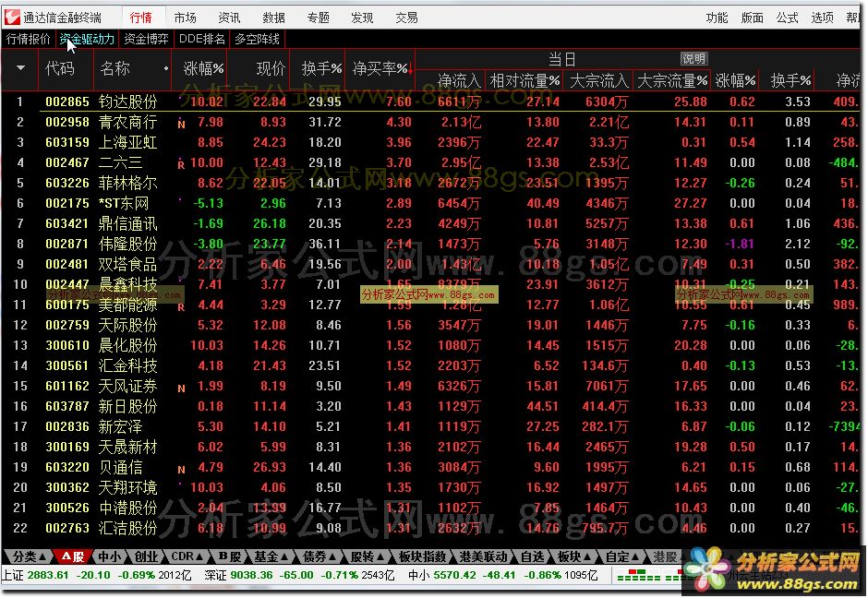Image resolution: width=868 pixels, height=598 pixels.
Task: Select the stock row 603421 鼎信通讯
Action: [x=431, y=223]
